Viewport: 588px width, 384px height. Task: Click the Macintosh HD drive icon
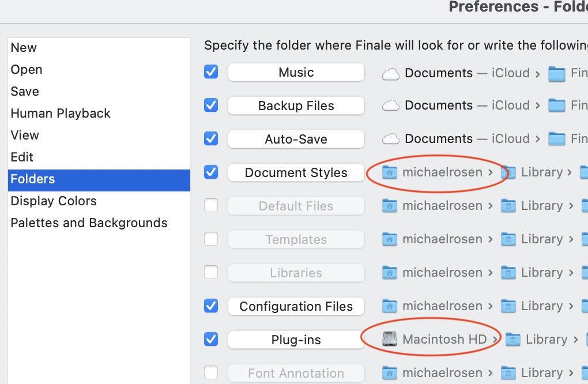pos(390,340)
